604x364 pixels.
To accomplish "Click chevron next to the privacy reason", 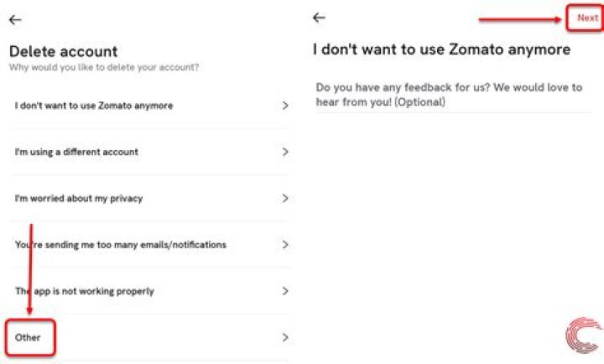I will coord(285,199).
